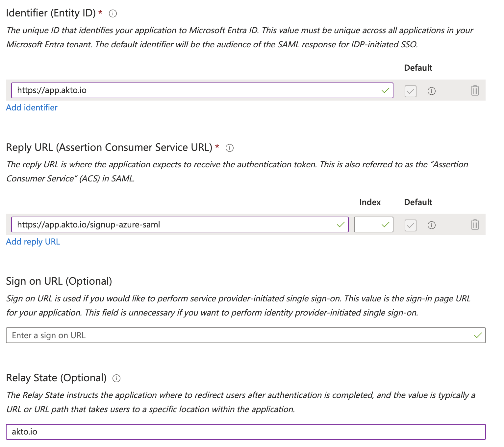Viewport: 504px width, 447px height.
Task: Open info icon beside Relay State heading
Action: (116, 378)
